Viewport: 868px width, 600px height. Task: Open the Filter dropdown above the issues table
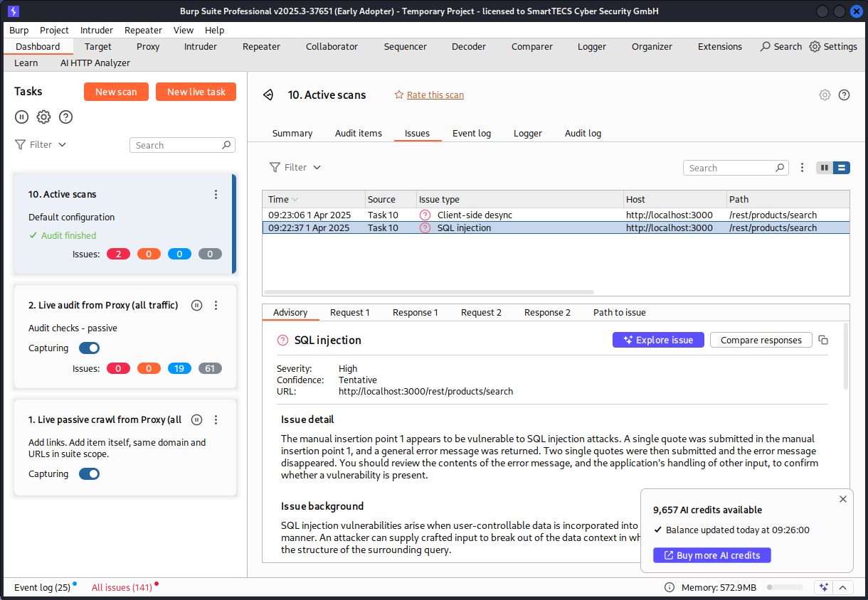pyautogui.click(x=295, y=167)
